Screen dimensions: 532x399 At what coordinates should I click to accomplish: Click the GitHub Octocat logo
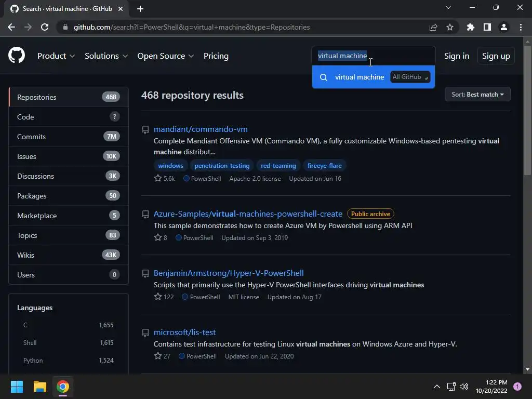click(16, 55)
